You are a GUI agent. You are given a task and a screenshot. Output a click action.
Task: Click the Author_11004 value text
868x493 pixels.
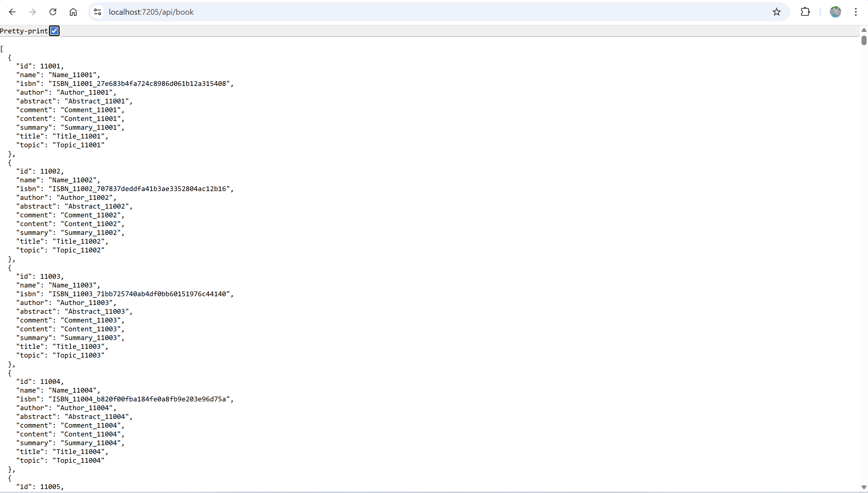[84, 408]
